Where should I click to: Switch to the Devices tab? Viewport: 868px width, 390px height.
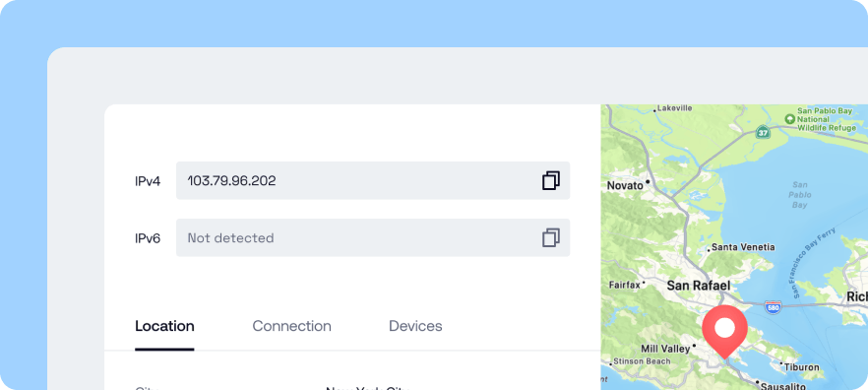point(415,326)
